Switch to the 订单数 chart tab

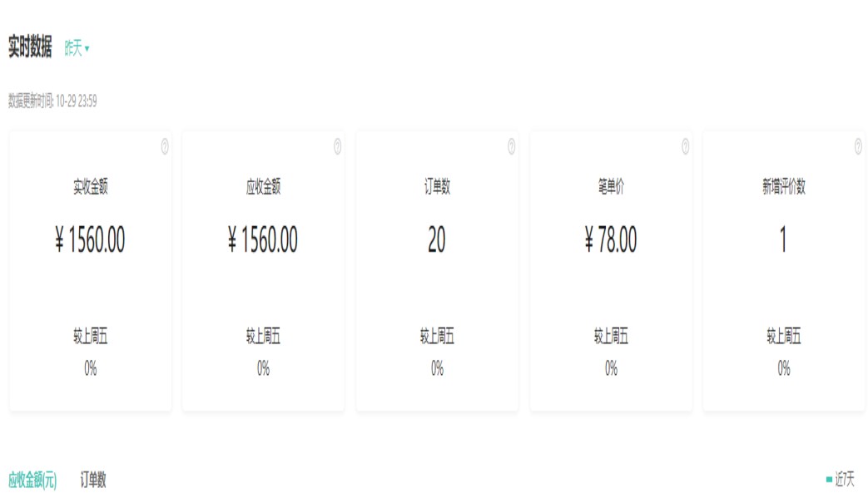pyautogui.click(x=93, y=480)
